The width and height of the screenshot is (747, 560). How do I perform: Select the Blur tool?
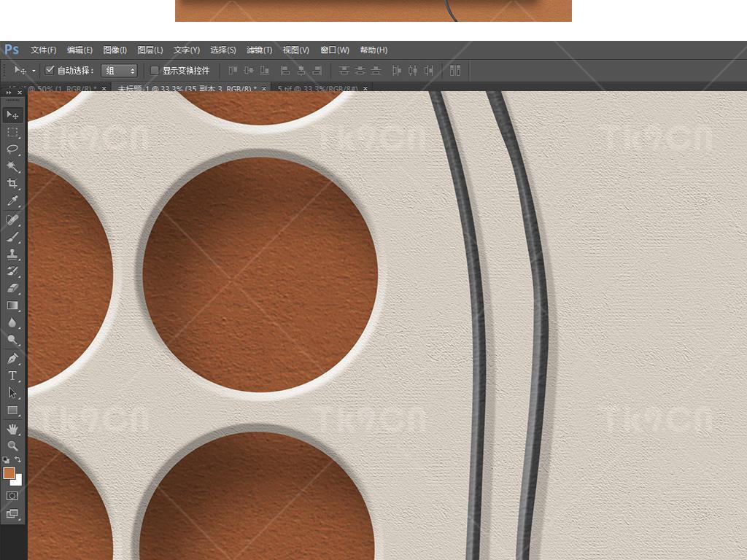12,322
